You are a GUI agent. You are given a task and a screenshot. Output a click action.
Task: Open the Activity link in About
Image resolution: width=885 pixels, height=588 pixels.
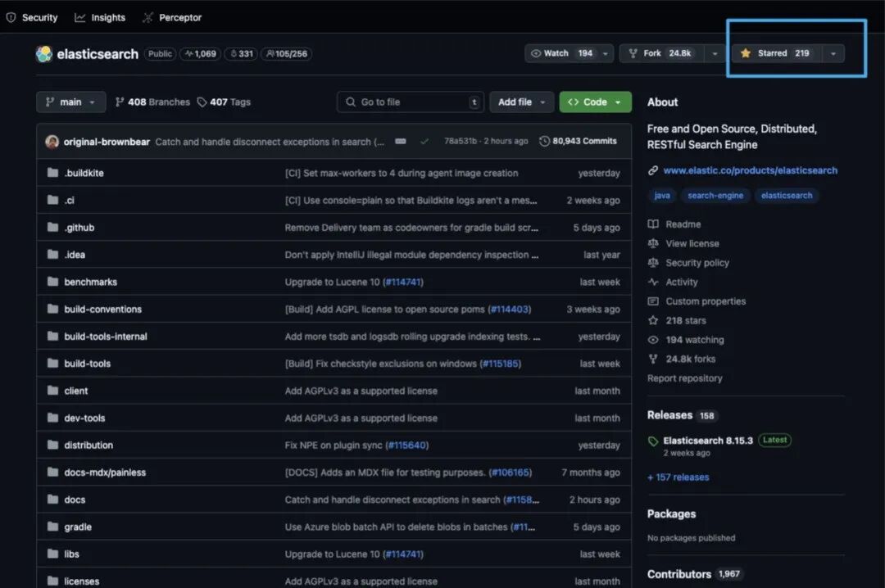pyautogui.click(x=673, y=283)
